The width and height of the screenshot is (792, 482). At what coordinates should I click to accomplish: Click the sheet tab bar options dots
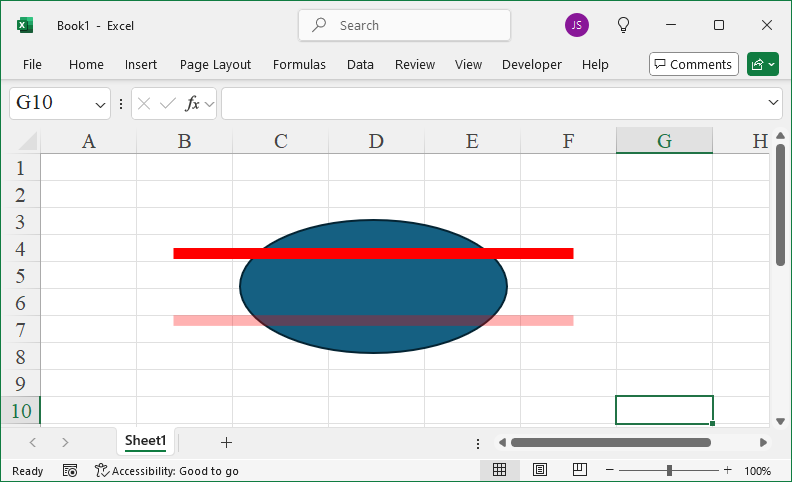(x=478, y=444)
